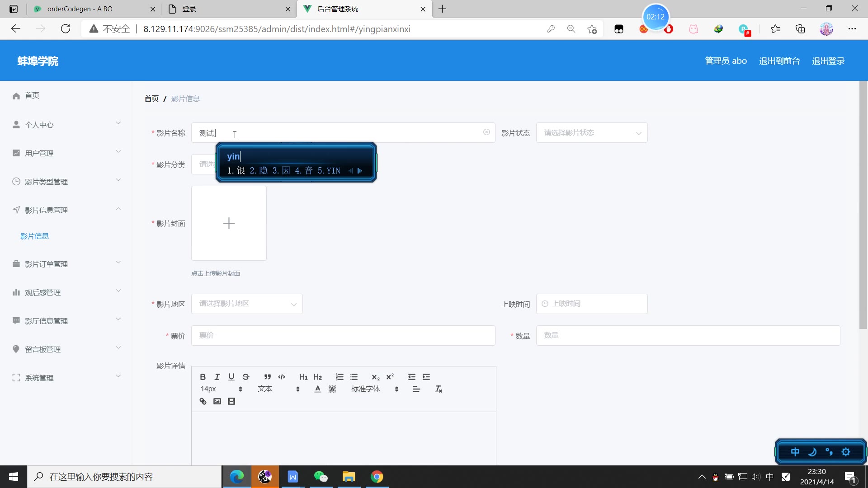Toggle ordered list formatting

click(340, 377)
